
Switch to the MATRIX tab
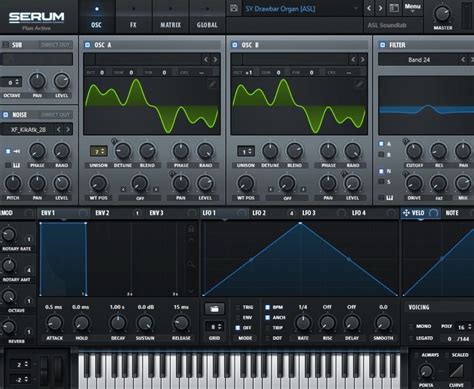pos(170,17)
